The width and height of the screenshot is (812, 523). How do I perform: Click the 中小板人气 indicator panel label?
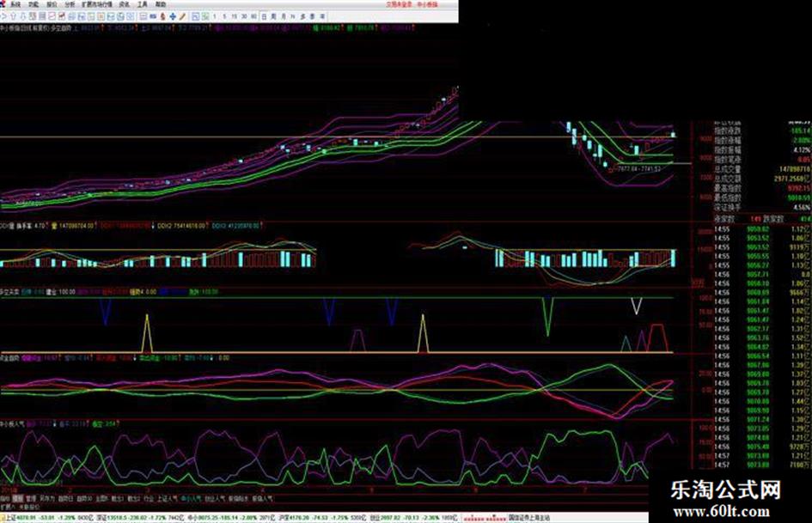tap(12, 423)
